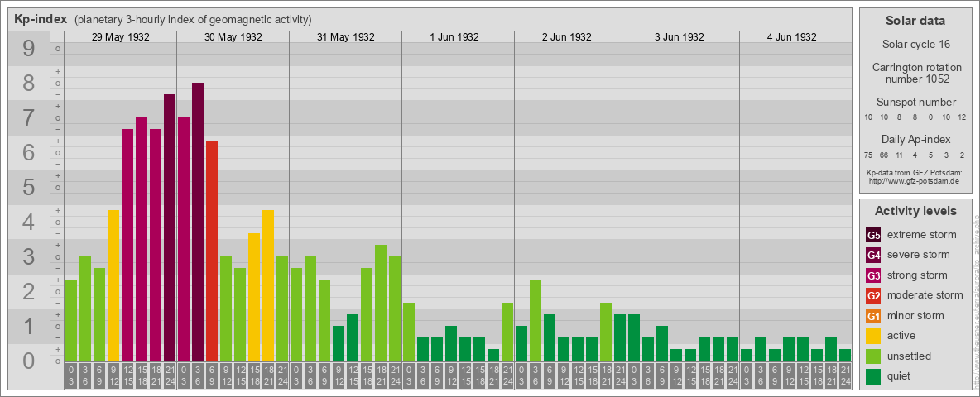
Task: Select the G1 minor storm swatch
Action: (x=873, y=316)
